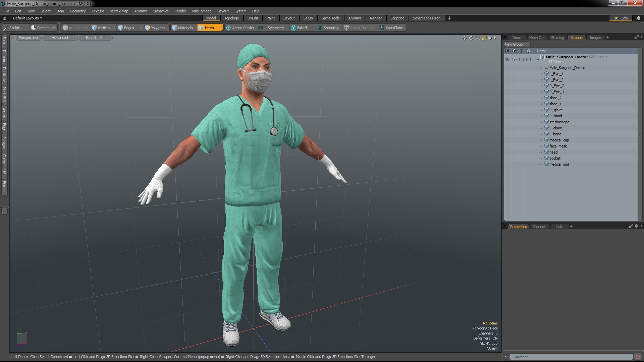Open Default Layouts dropdown
Viewport: 644px width, 362px height.
point(28,18)
